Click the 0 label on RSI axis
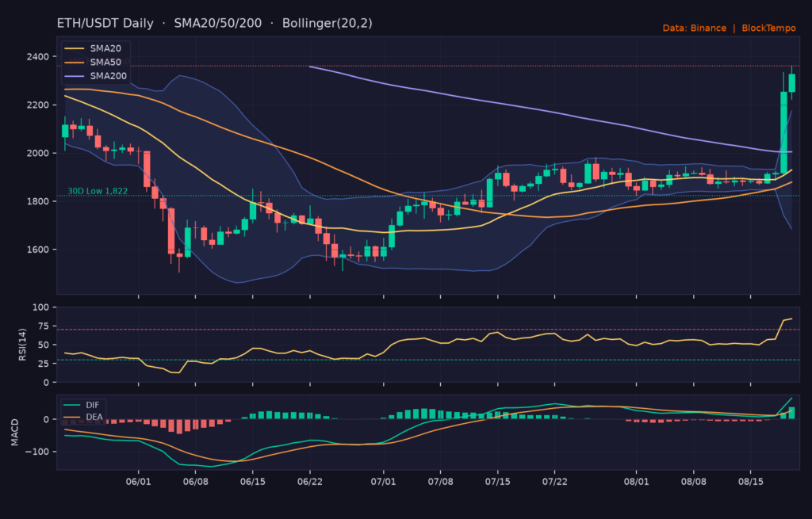 tap(47, 383)
